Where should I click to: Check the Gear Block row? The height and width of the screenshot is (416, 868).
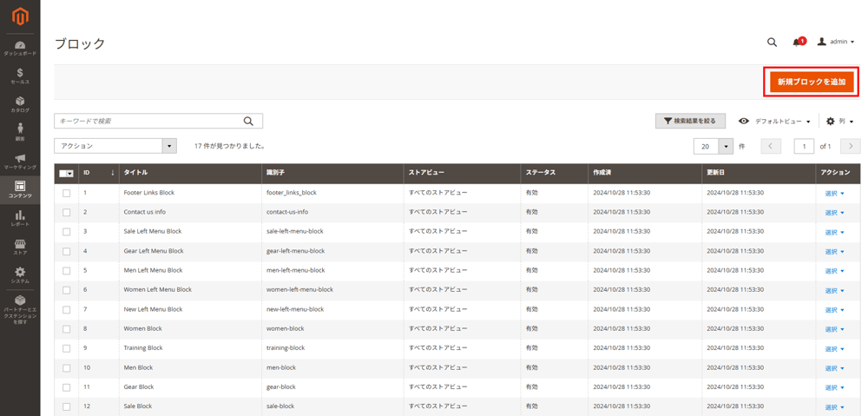67,387
